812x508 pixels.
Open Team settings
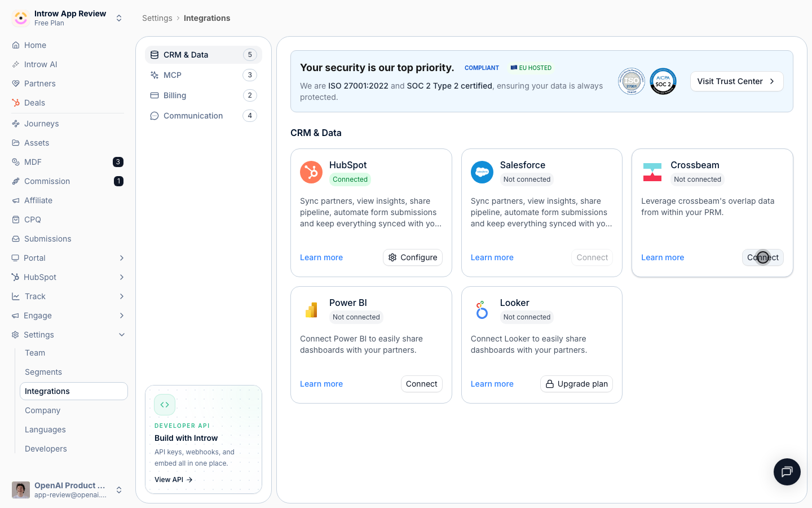point(74,353)
